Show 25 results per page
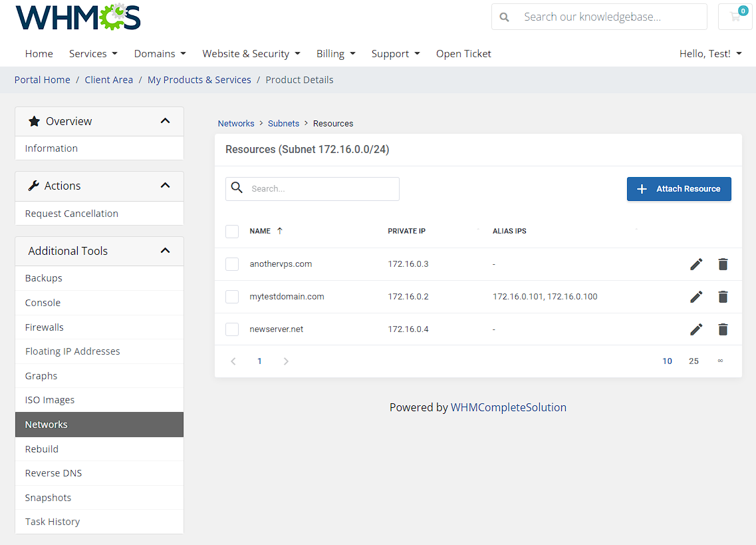 click(x=693, y=361)
